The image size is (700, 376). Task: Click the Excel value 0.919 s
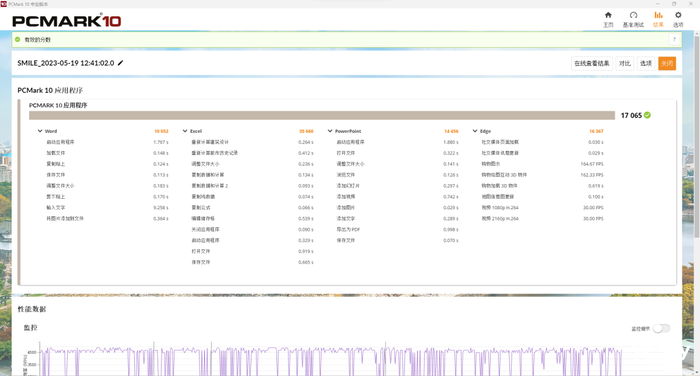(306, 251)
